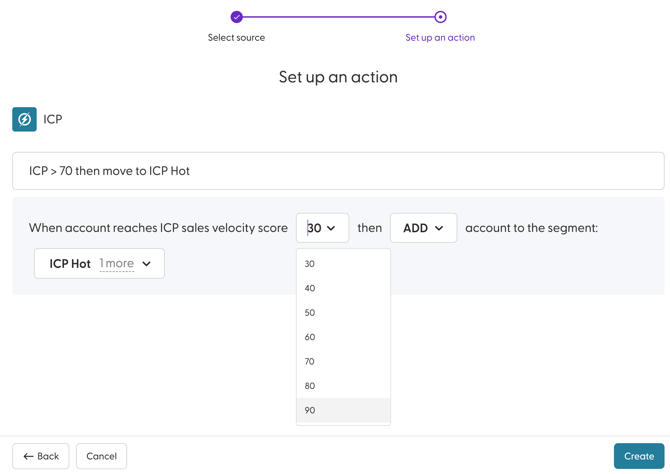
Task: Click the completed Select source step checkmark
Action: 237,17
